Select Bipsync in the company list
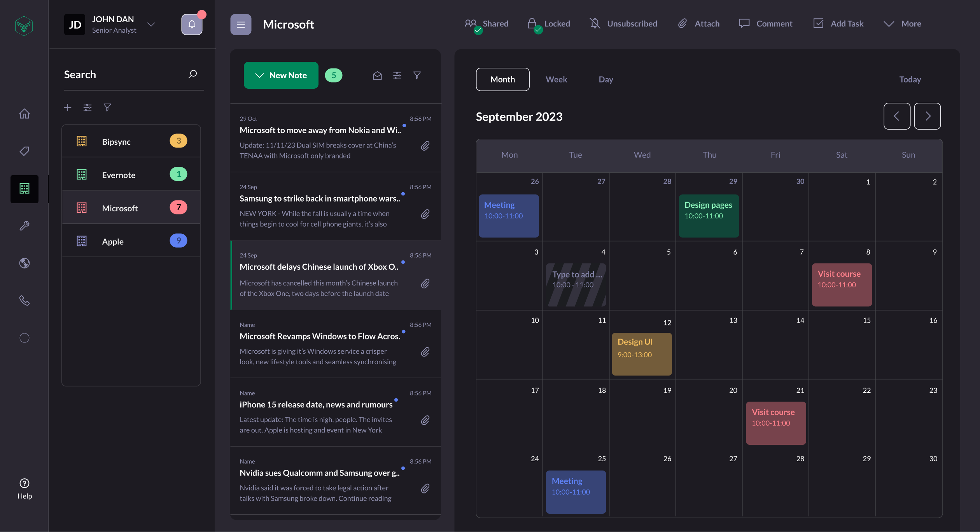Image resolution: width=980 pixels, height=532 pixels. click(131, 141)
